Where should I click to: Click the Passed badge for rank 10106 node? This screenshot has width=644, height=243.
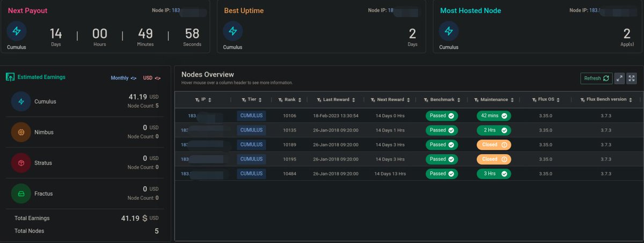coord(442,115)
